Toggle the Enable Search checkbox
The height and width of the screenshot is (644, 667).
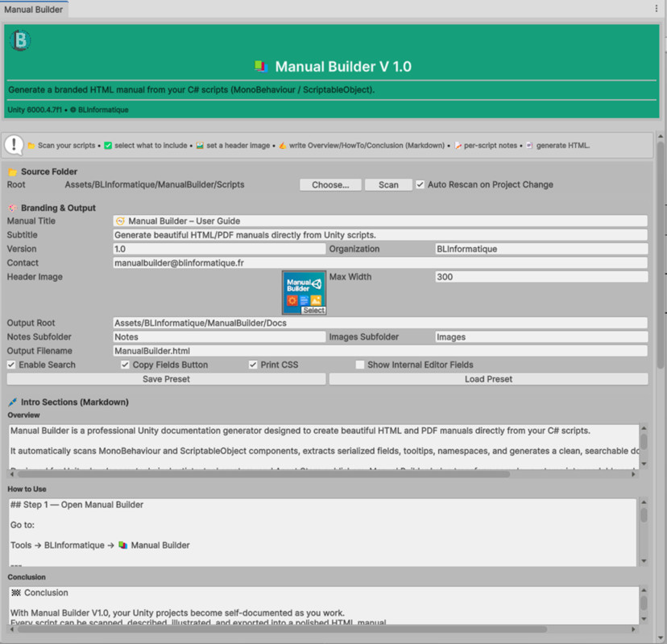11,365
